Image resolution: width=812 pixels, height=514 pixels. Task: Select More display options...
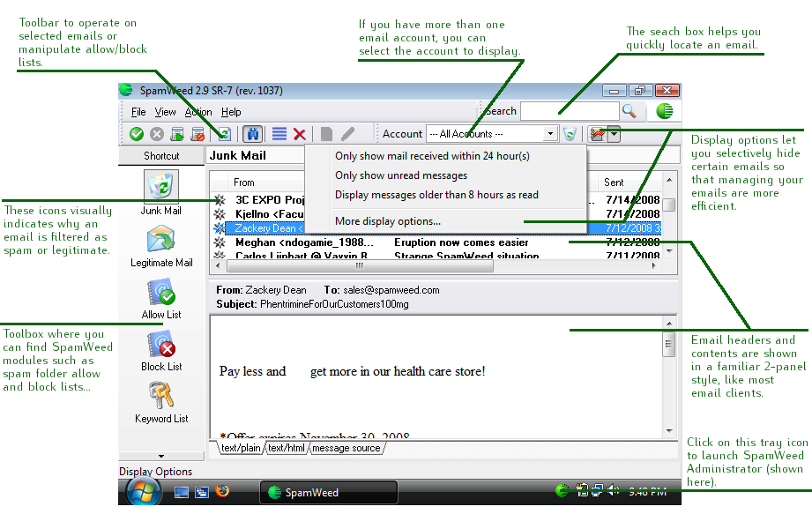tap(387, 221)
